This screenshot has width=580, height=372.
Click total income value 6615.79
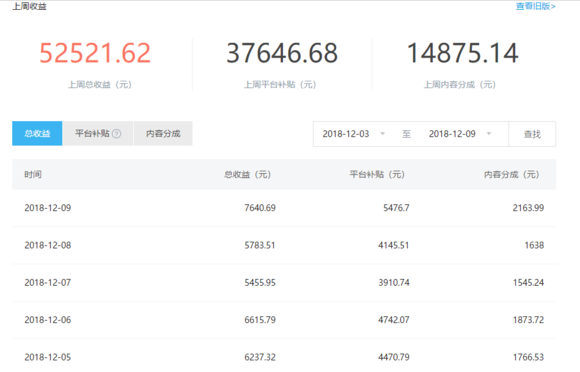click(x=260, y=320)
